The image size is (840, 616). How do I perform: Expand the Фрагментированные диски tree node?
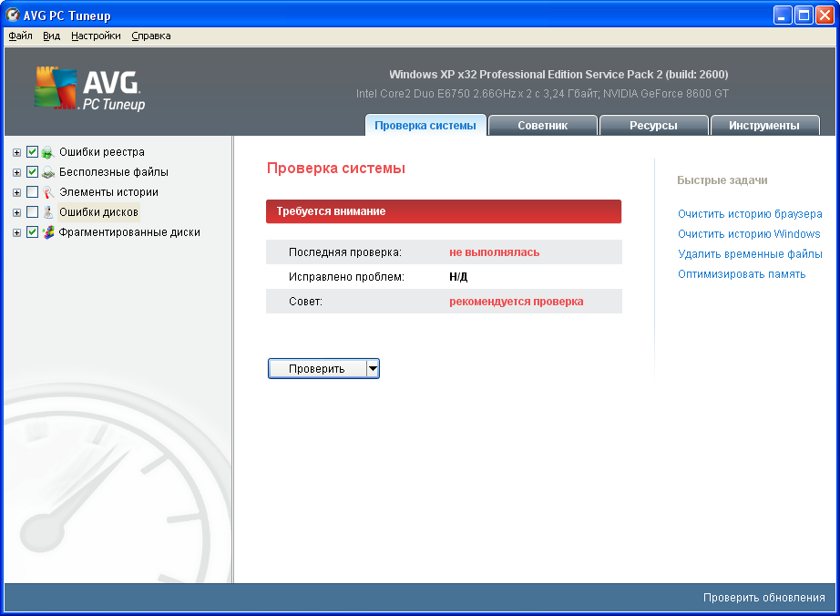[16, 232]
